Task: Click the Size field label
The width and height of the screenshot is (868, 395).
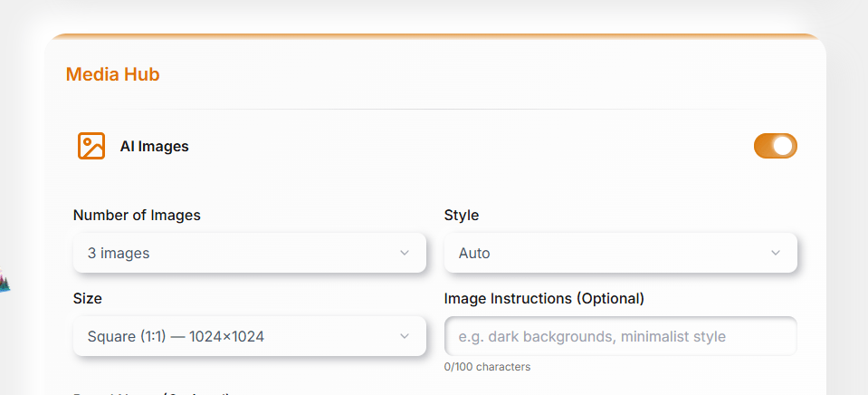Action: tap(88, 299)
